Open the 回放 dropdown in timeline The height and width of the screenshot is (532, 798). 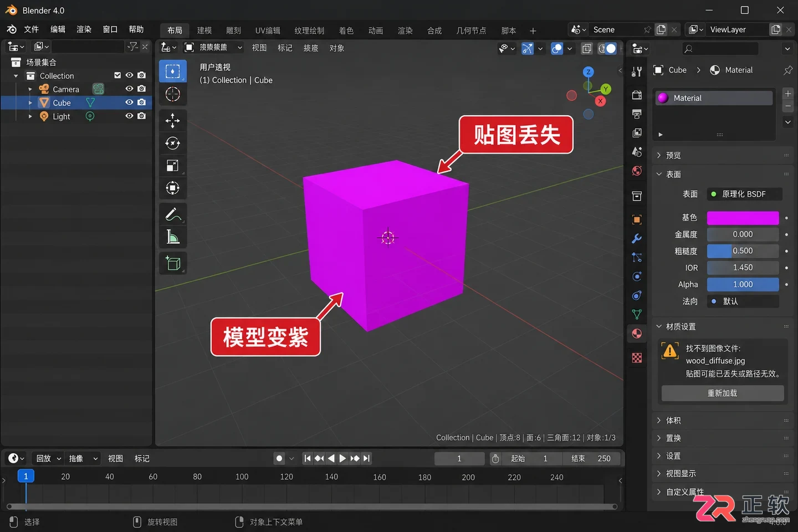coord(48,459)
